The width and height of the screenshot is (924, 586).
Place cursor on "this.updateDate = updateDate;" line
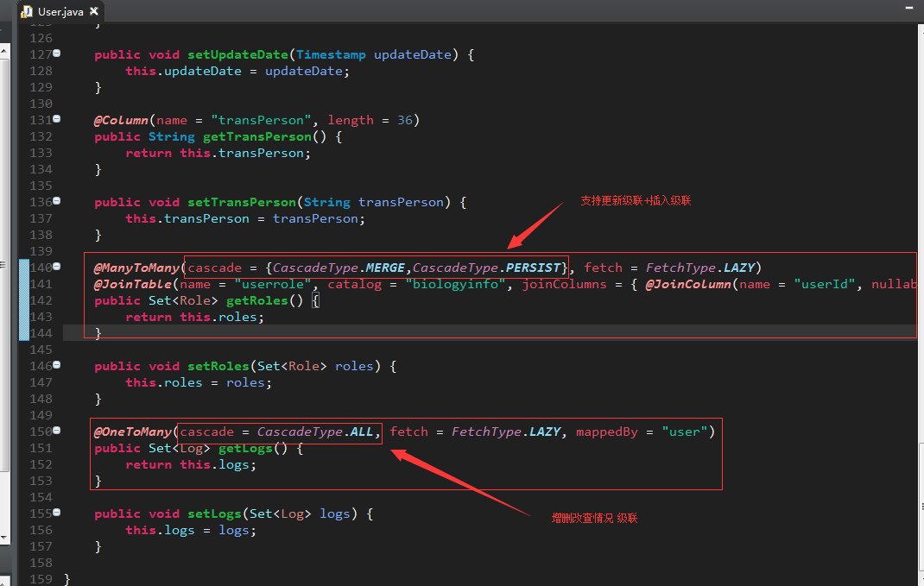[x=237, y=72]
